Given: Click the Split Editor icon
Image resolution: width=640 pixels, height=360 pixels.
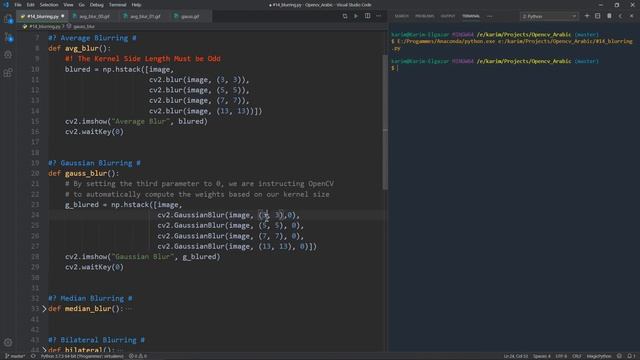Looking at the screenshot, I should [367, 16].
